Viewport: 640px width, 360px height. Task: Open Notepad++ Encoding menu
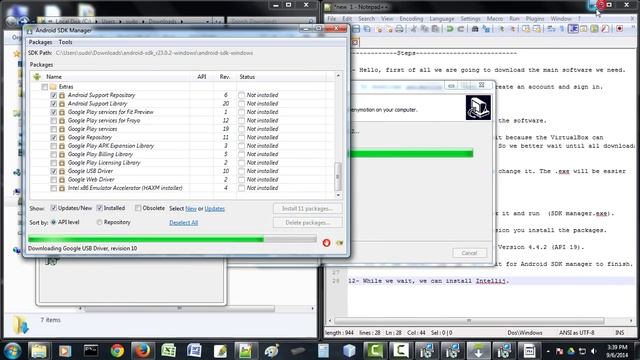pyautogui.click(x=411, y=19)
